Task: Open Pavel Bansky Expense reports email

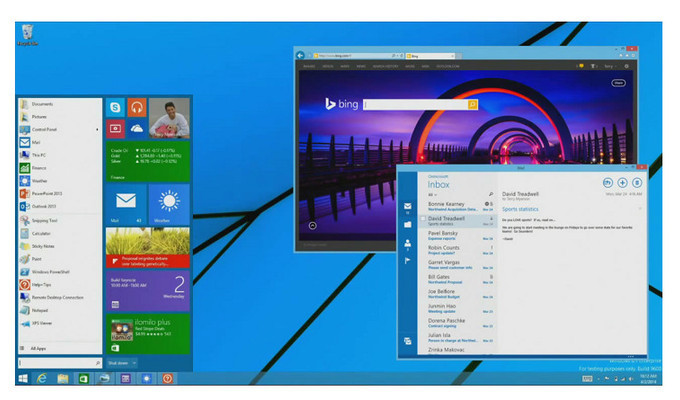Action: click(457, 236)
